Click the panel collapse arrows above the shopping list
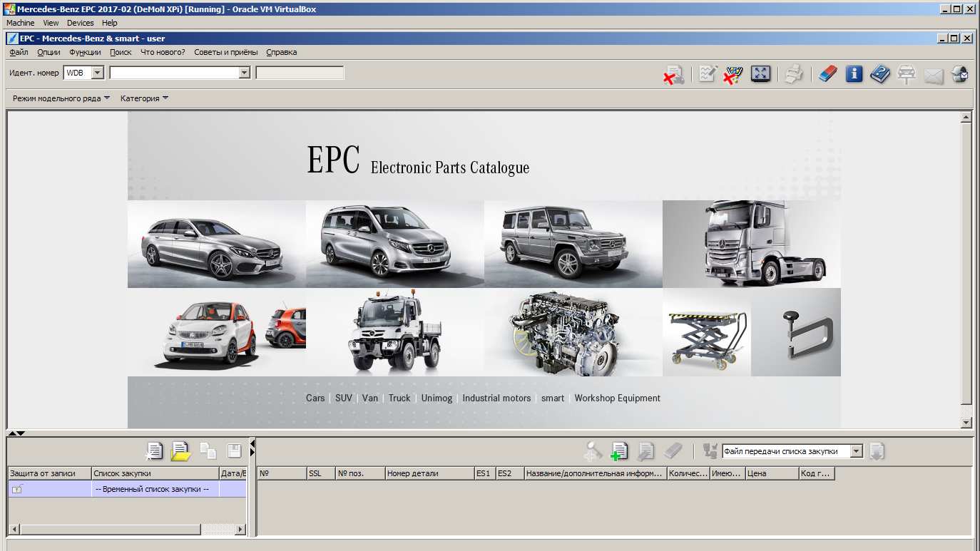Image resolution: width=980 pixels, height=551 pixels. click(x=16, y=433)
